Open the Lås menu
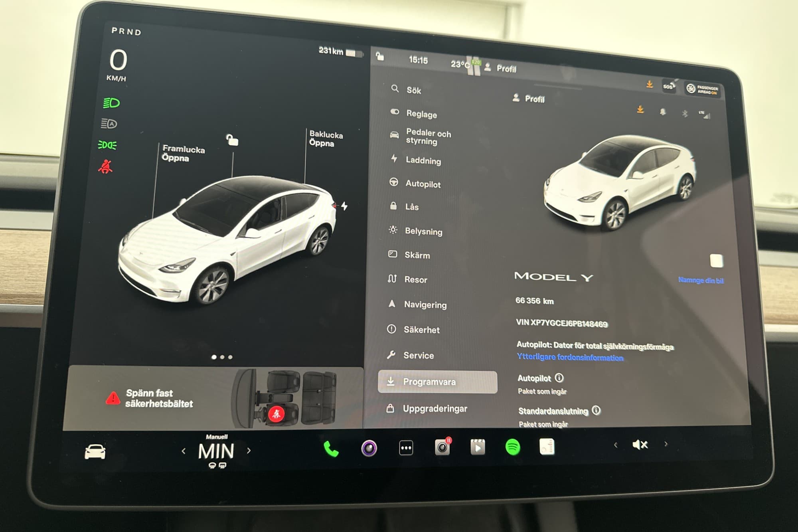Image resolution: width=798 pixels, height=532 pixels. point(404,206)
